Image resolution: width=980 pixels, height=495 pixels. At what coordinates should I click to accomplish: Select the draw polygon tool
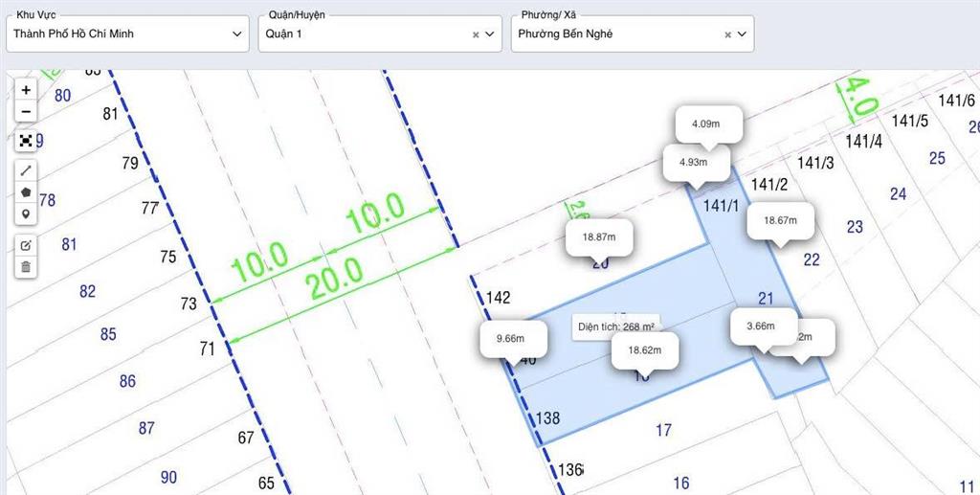click(x=26, y=192)
